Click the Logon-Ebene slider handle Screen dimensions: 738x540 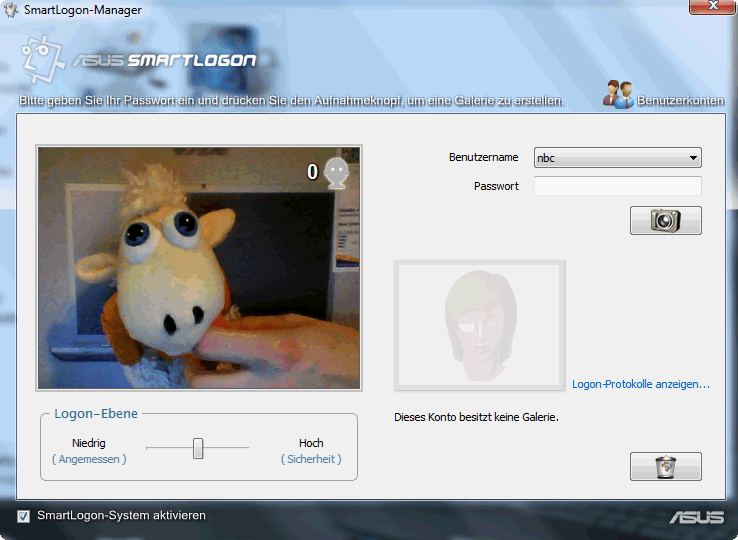[198, 448]
